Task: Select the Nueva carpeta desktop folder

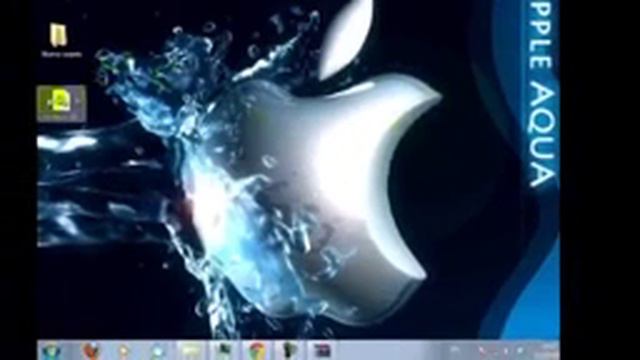Action: (x=60, y=40)
